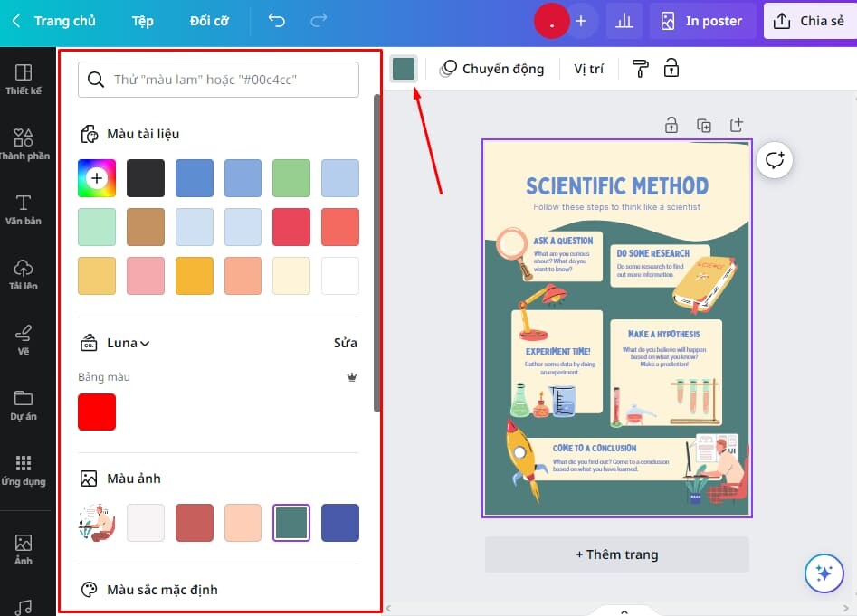Screen dimensions: 857x616
Task: Click the Chia sẻ share button
Action: click(x=810, y=21)
